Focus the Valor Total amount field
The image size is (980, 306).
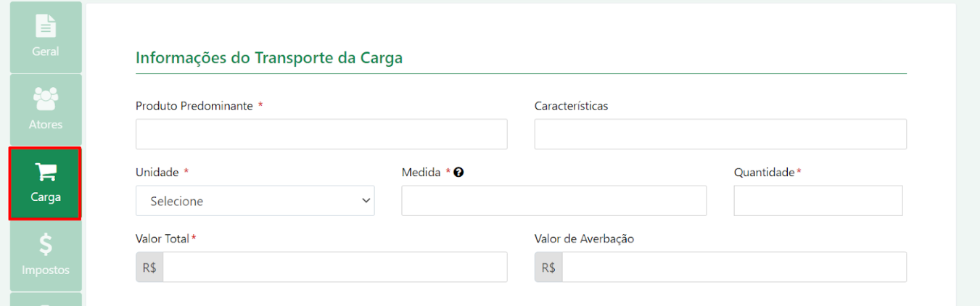click(x=335, y=267)
